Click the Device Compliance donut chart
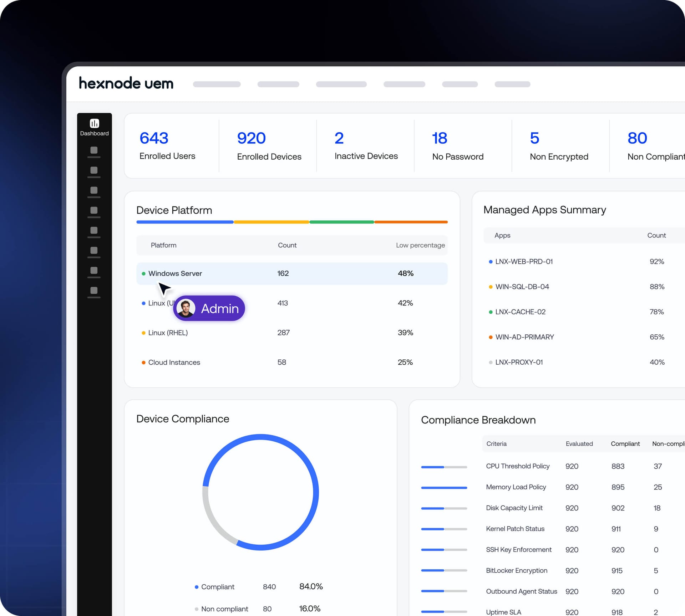The width and height of the screenshot is (685, 616). [260, 492]
